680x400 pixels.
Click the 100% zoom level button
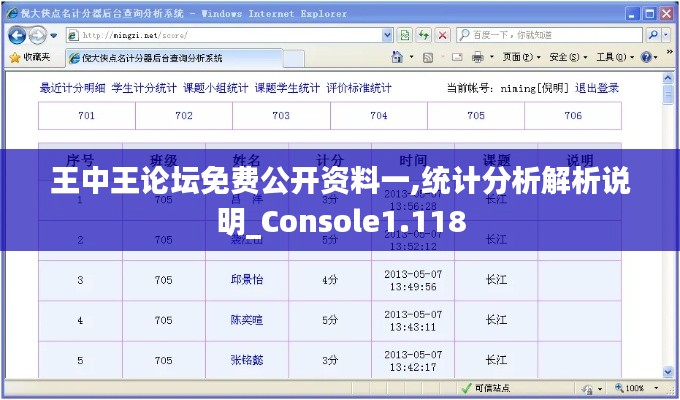tap(630, 388)
